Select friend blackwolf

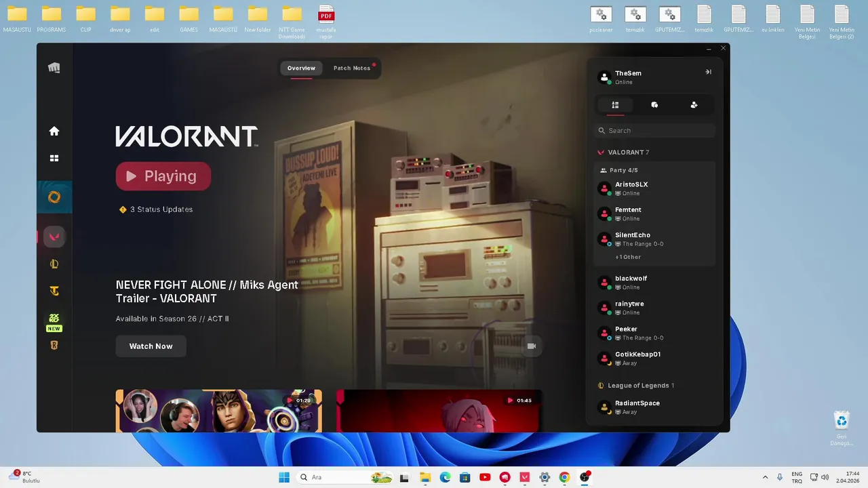click(x=654, y=283)
